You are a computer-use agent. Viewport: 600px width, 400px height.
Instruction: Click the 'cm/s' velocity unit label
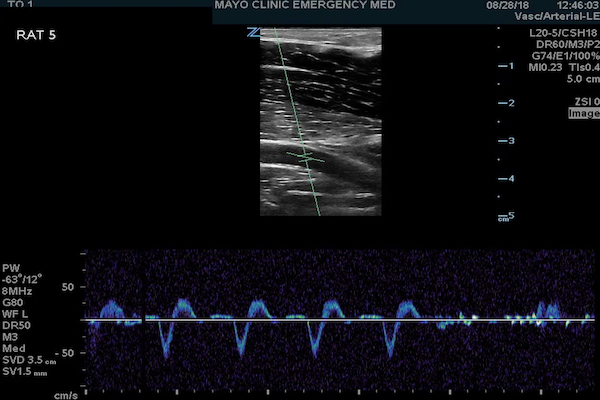click(66, 395)
